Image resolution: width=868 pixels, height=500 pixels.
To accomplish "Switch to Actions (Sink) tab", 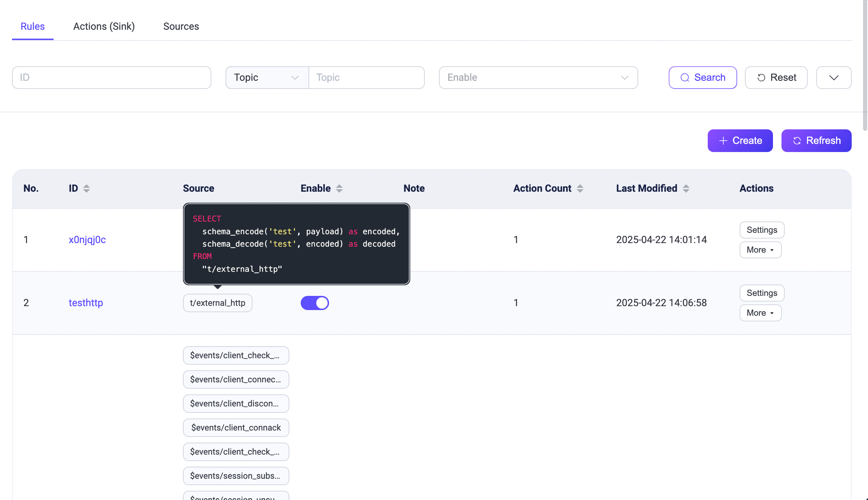I will coord(104,27).
